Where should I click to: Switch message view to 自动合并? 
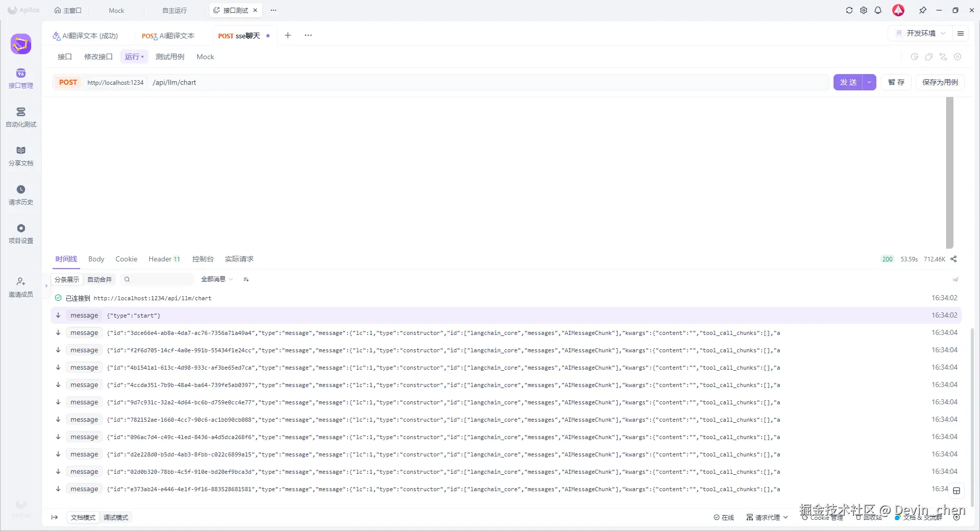tap(100, 279)
